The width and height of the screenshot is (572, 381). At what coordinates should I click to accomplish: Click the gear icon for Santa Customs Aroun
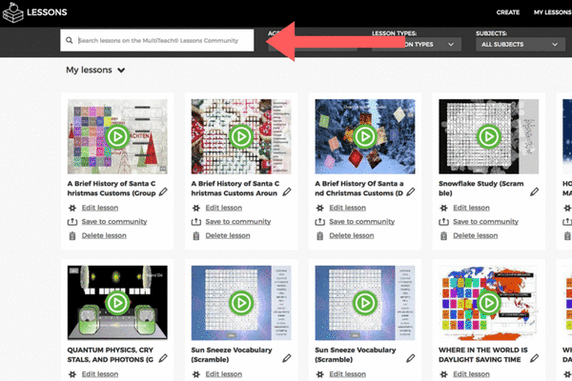point(196,208)
